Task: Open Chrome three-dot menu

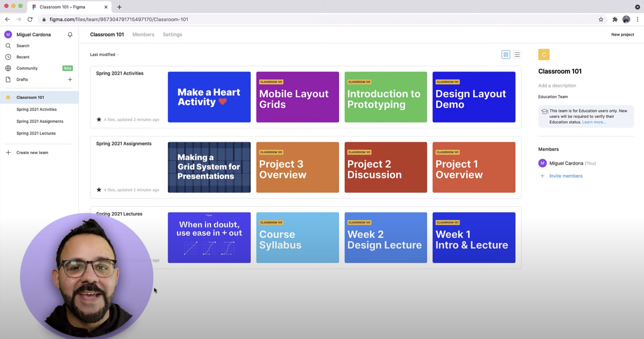Action: (637, 19)
